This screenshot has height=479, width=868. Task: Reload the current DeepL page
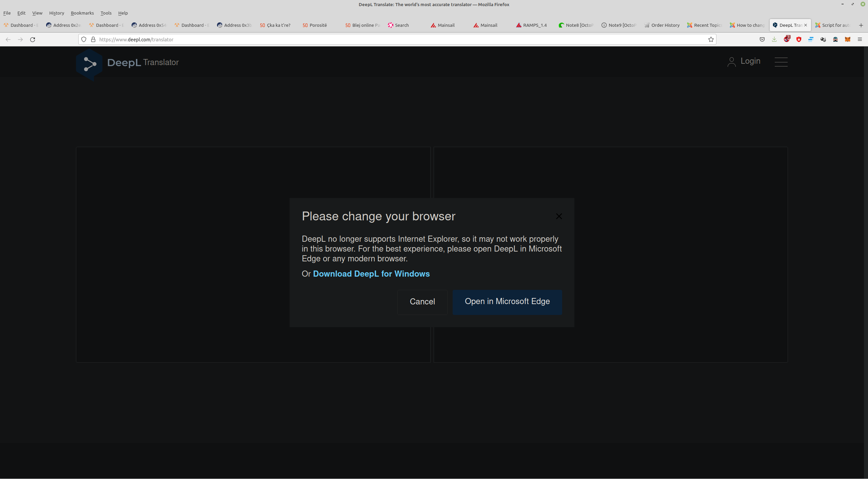[x=33, y=39]
